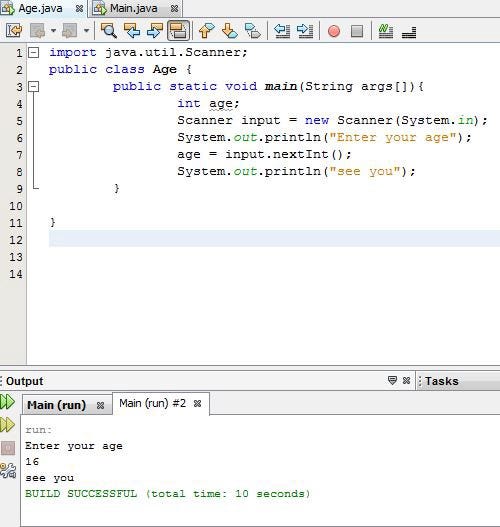Jump to Previous Bookmark icon

206,31
